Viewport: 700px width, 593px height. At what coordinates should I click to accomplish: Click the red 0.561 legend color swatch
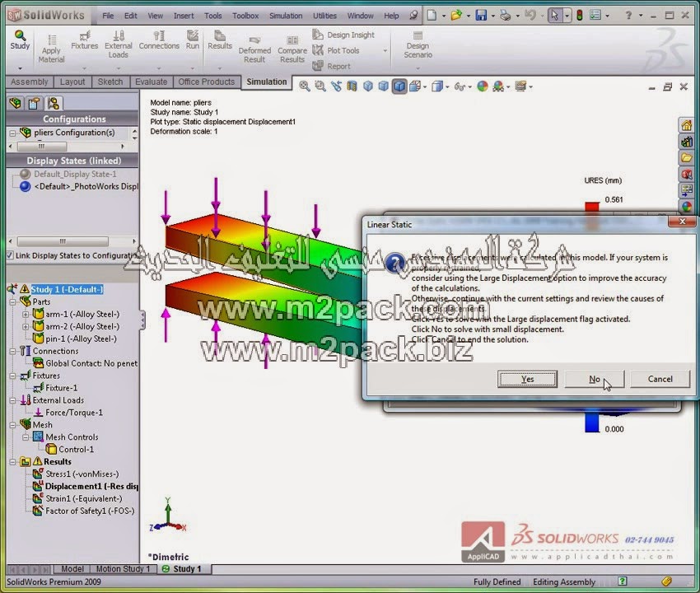[x=592, y=208]
